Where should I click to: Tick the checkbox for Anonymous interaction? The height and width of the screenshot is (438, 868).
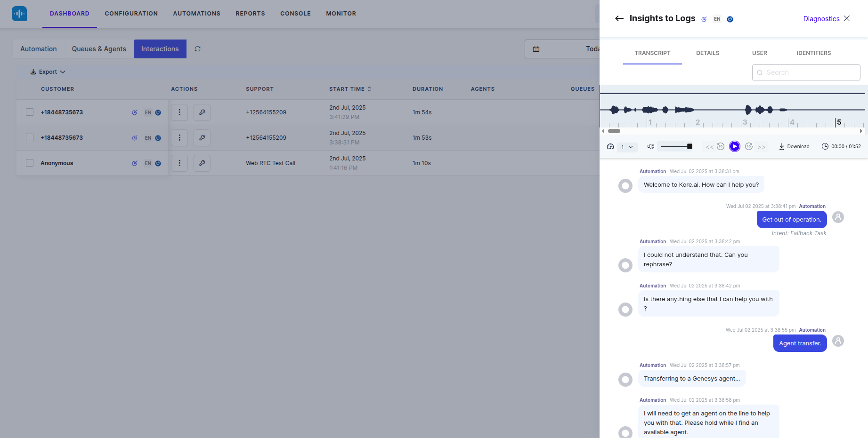[x=30, y=163]
